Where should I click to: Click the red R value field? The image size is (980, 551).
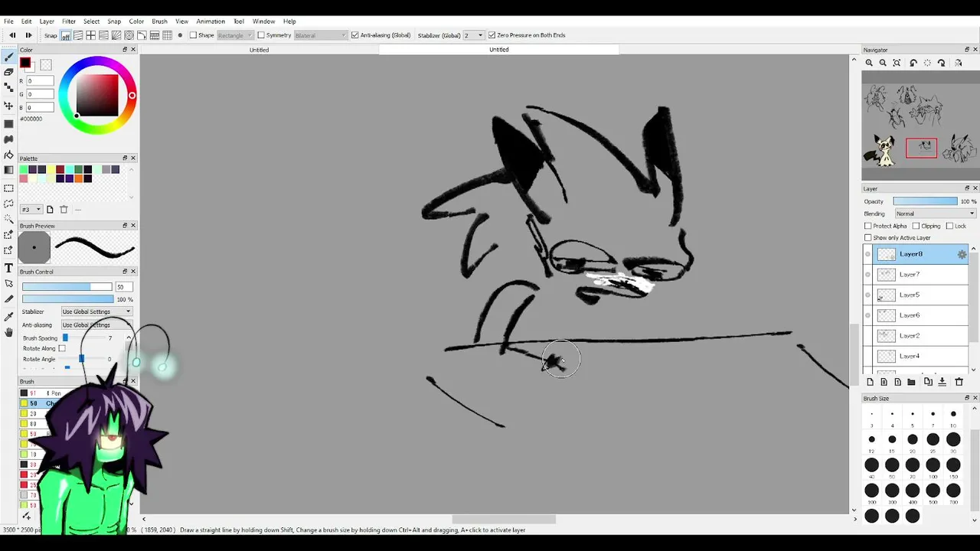pos(40,81)
